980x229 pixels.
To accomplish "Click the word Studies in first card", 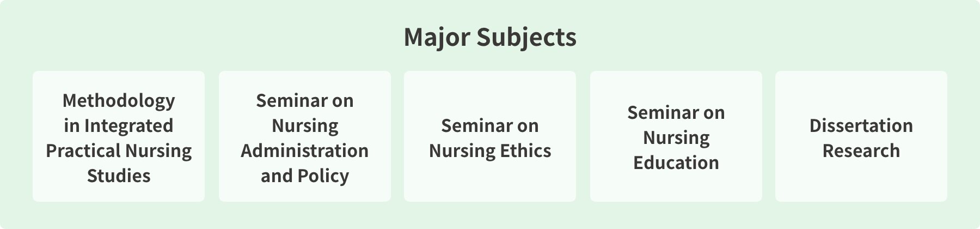I will tap(119, 176).
